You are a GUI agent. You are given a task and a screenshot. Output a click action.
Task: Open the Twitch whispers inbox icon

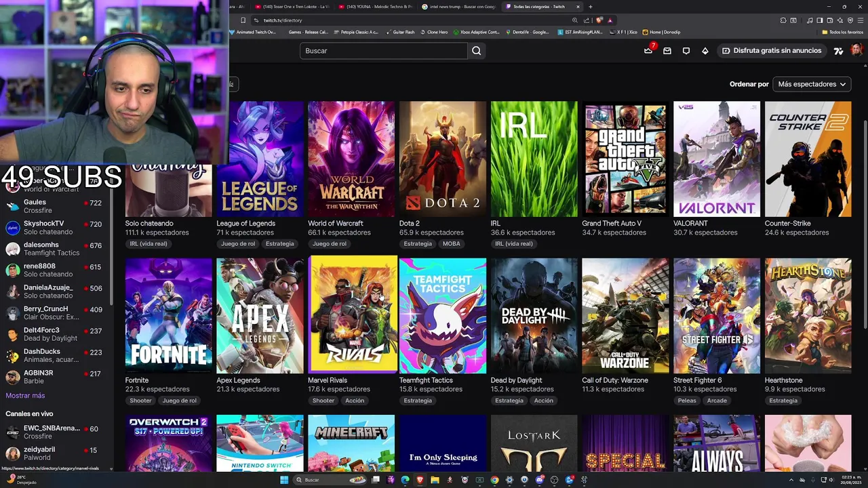point(667,51)
